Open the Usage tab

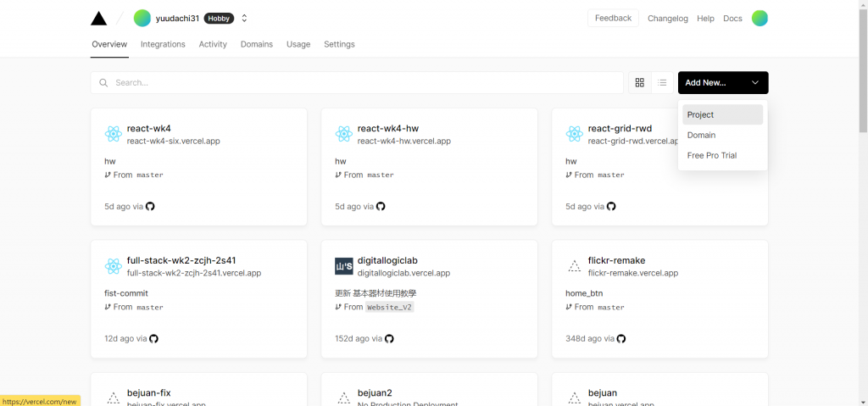[298, 44]
